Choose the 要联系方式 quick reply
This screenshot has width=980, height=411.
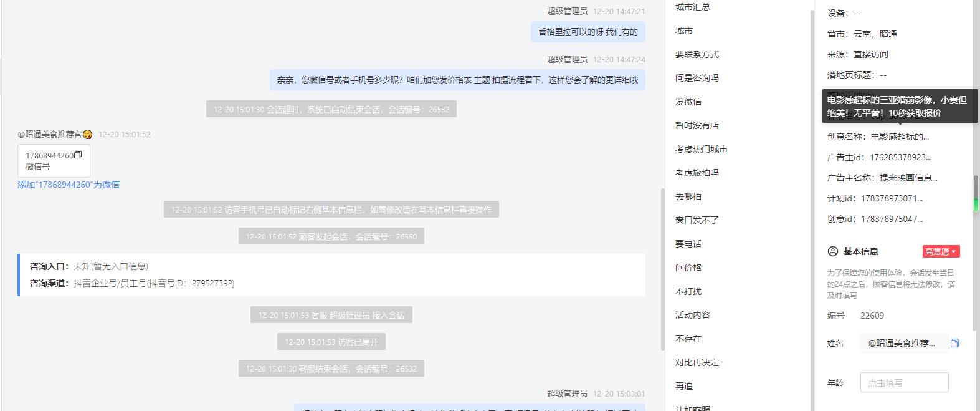pos(697,54)
